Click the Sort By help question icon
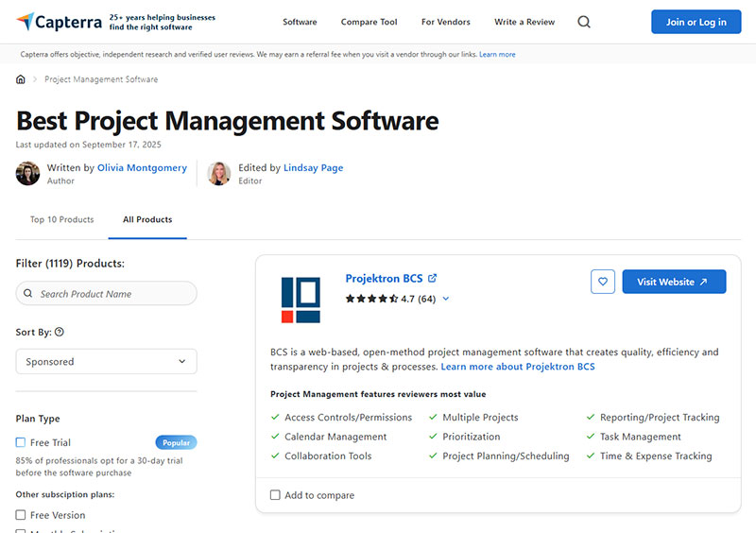 (60, 333)
